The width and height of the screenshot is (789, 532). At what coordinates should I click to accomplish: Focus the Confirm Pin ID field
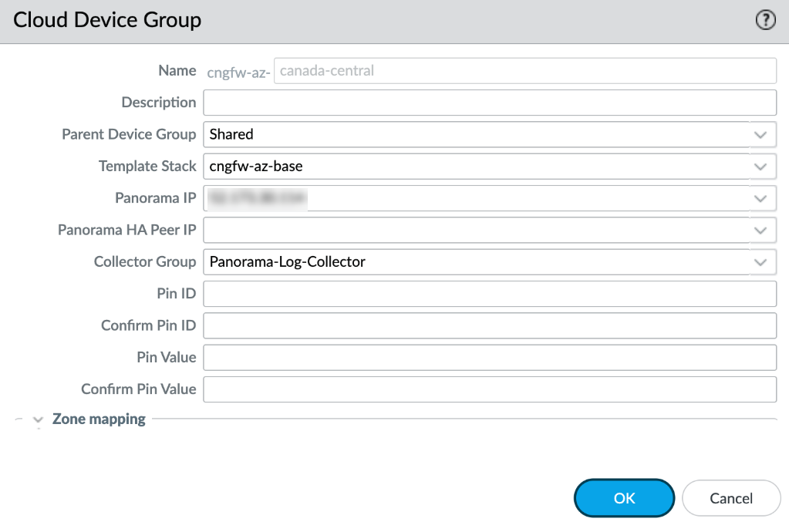[490, 325]
